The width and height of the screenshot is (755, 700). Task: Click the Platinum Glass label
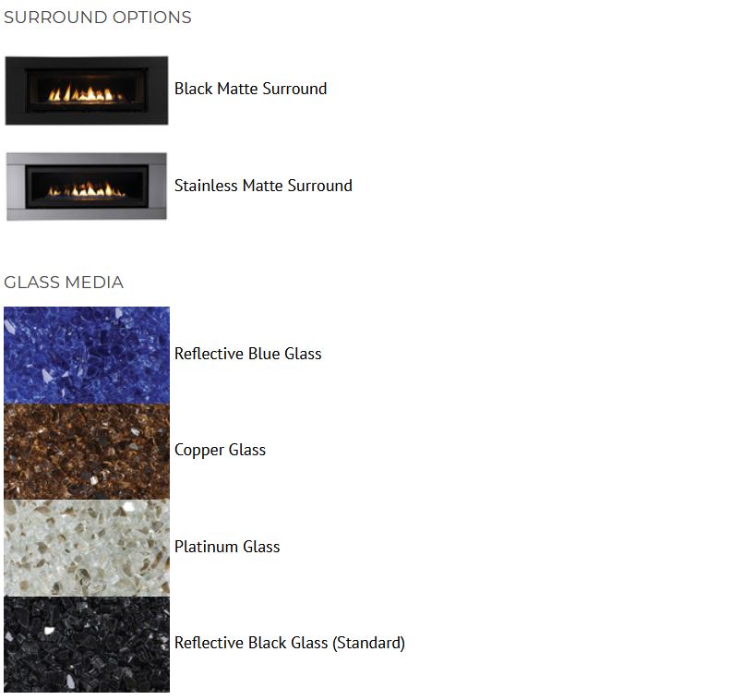tap(227, 547)
